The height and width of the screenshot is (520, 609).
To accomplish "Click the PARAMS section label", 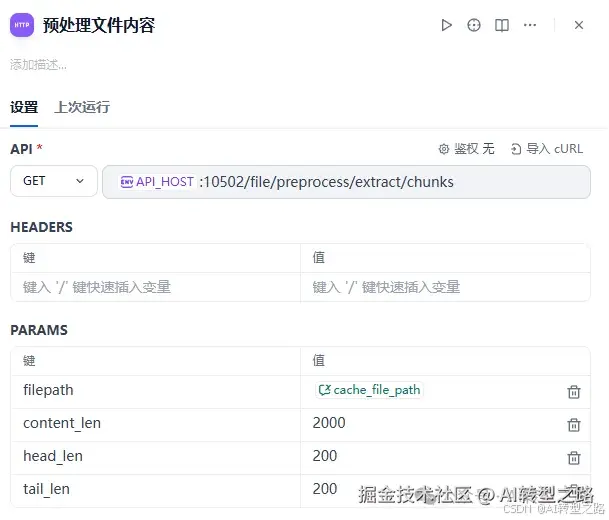I will (x=39, y=330).
